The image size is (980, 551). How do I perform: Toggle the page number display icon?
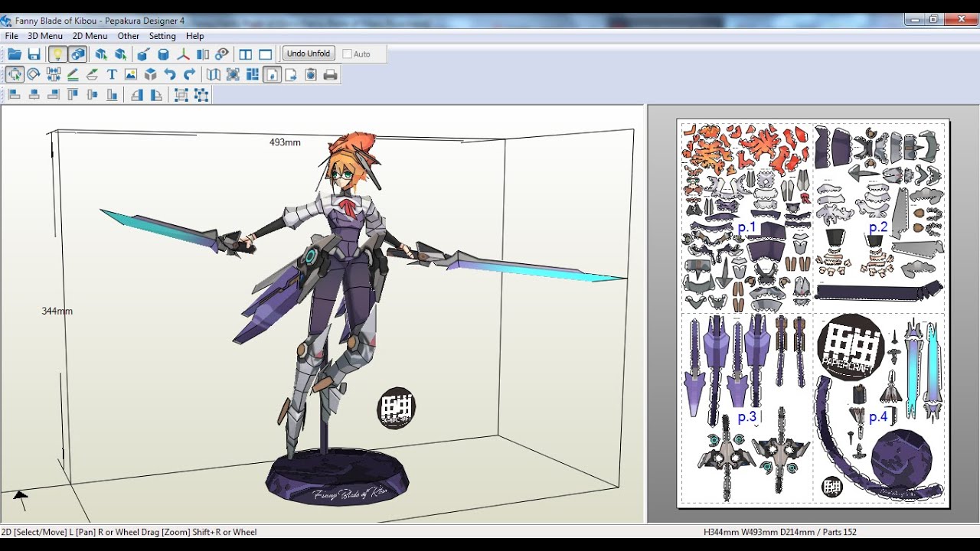point(273,74)
